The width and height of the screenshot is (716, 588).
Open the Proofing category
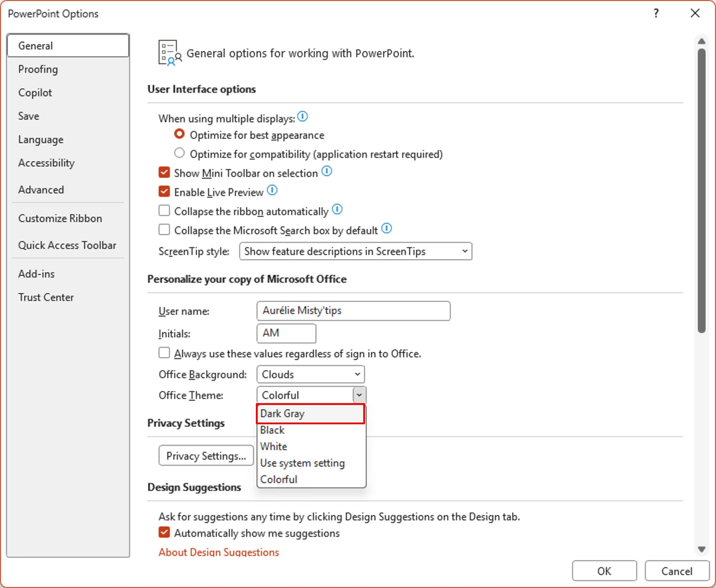tap(38, 69)
